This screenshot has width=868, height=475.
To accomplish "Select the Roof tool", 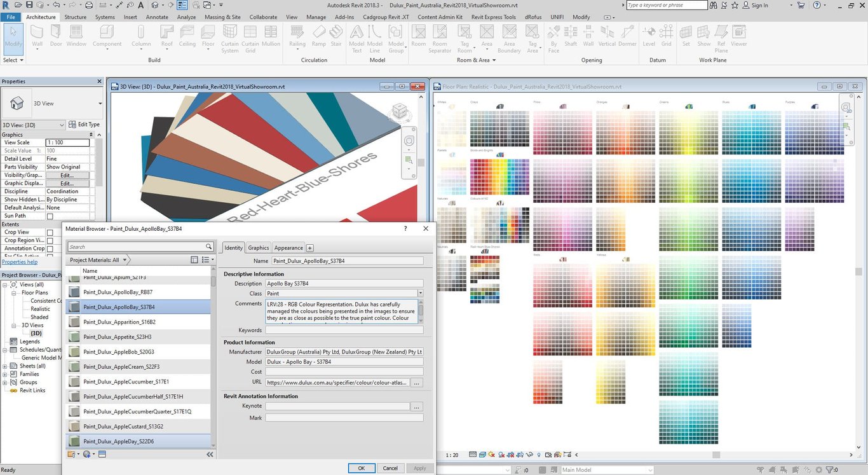I will click(x=166, y=37).
